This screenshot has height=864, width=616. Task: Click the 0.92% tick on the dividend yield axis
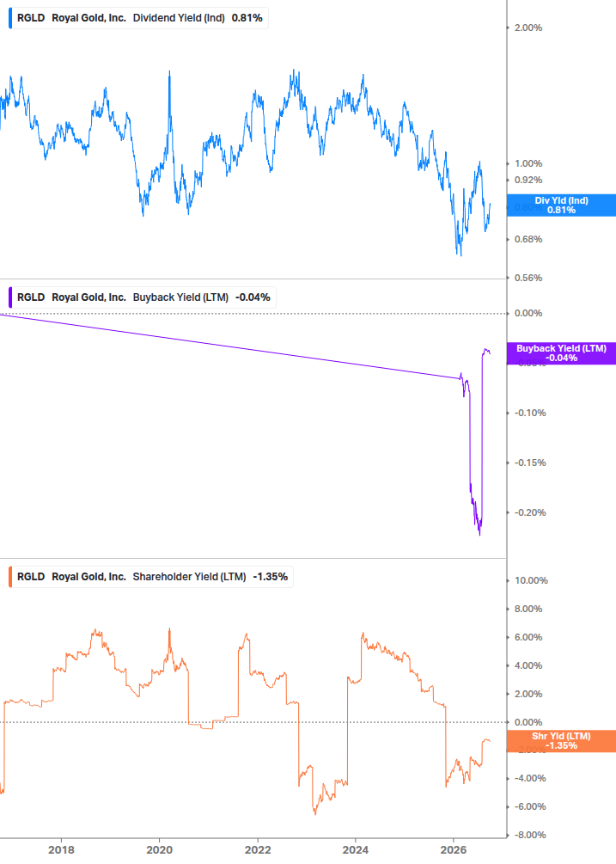point(528,181)
